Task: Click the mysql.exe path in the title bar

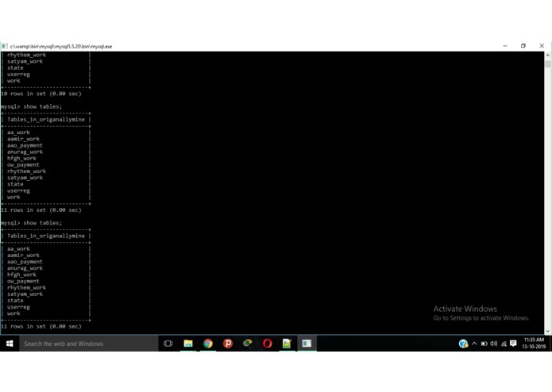Action: pos(61,46)
